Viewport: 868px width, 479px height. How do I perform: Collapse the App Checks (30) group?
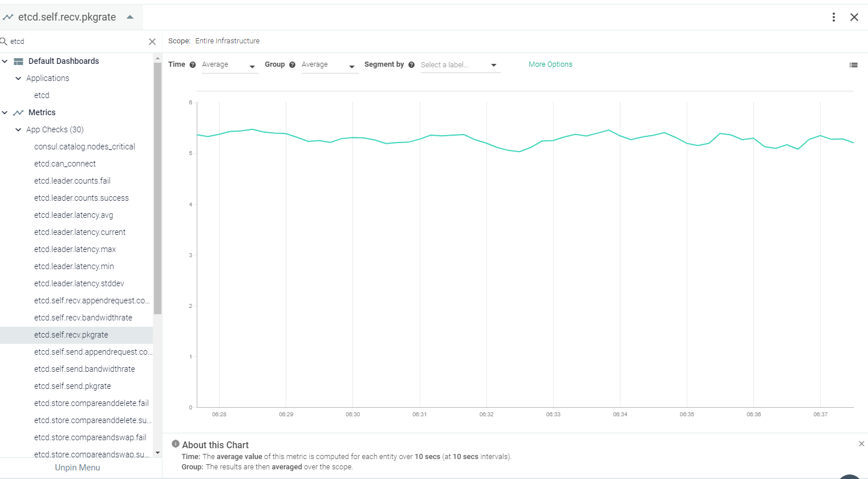[x=18, y=129]
